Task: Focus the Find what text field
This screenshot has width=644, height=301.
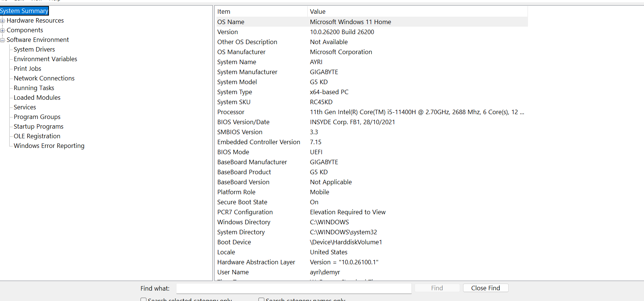Action: coord(294,288)
